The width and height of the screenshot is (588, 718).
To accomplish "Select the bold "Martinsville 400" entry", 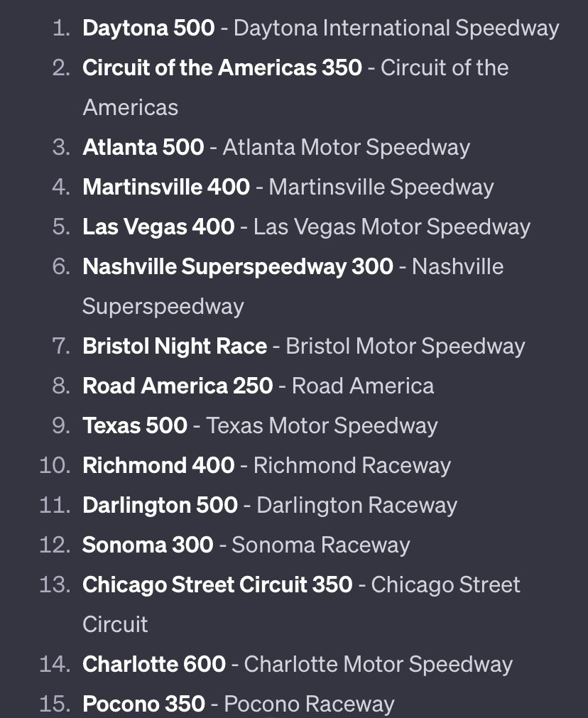I will (x=166, y=187).
